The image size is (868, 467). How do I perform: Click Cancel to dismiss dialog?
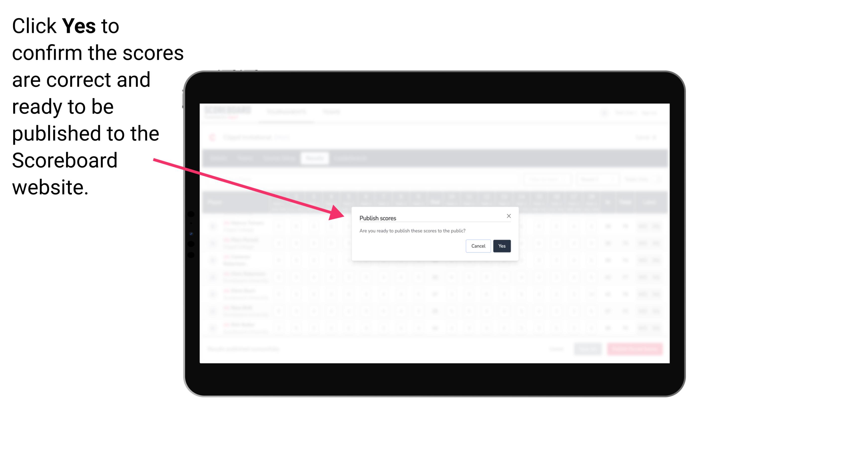(478, 245)
